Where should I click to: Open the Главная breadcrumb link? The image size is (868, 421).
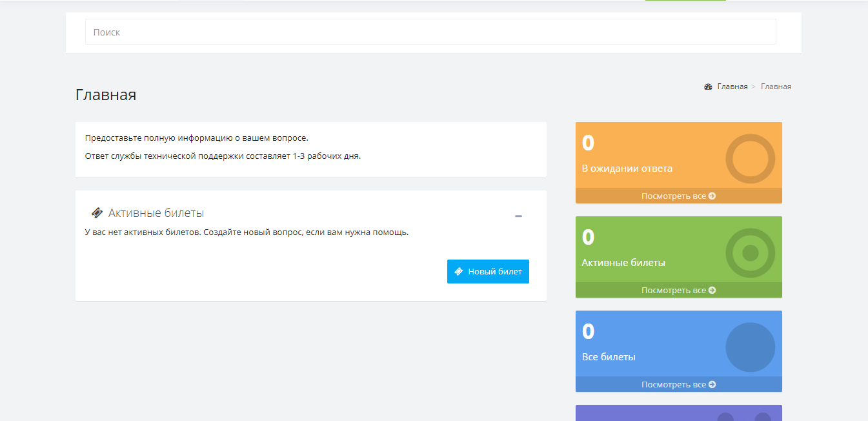coord(732,87)
